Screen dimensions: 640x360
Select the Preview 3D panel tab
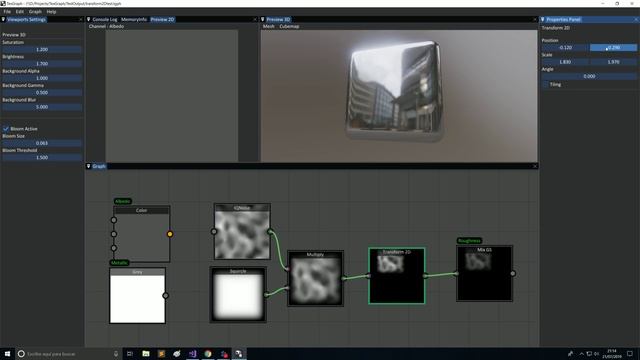coord(278,19)
